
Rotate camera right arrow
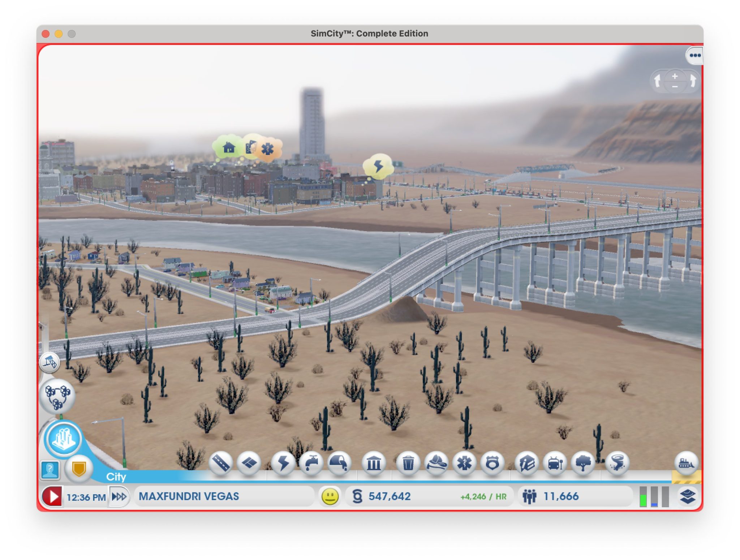click(x=692, y=80)
